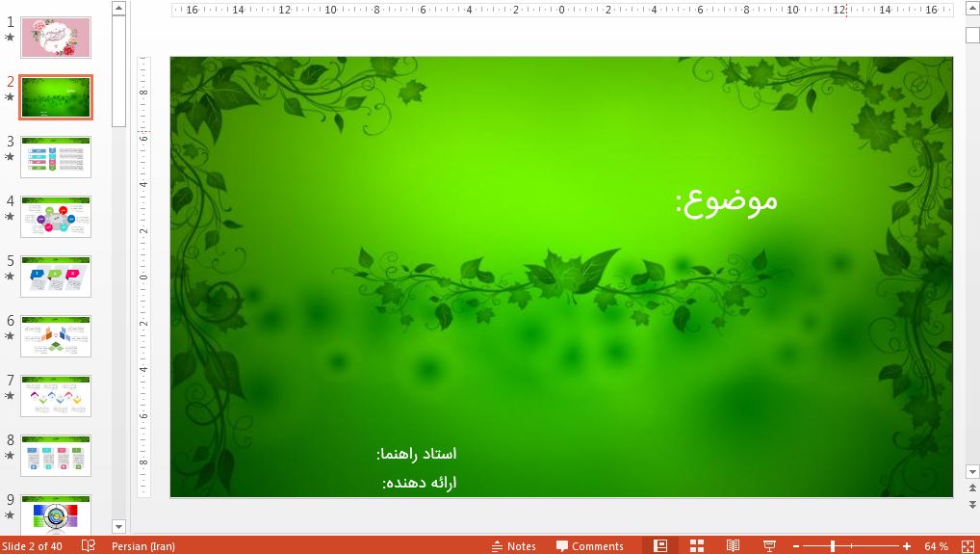Start the Slide Show from status bar
Image resolution: width=980 pixels, height=554 pixels.
pyautogui.click(x=769, y=546)
